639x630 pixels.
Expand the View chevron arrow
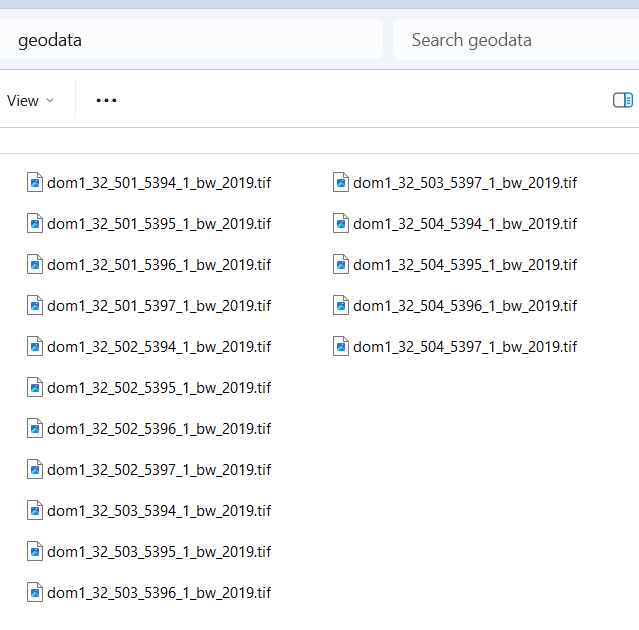tap(51, 101)
